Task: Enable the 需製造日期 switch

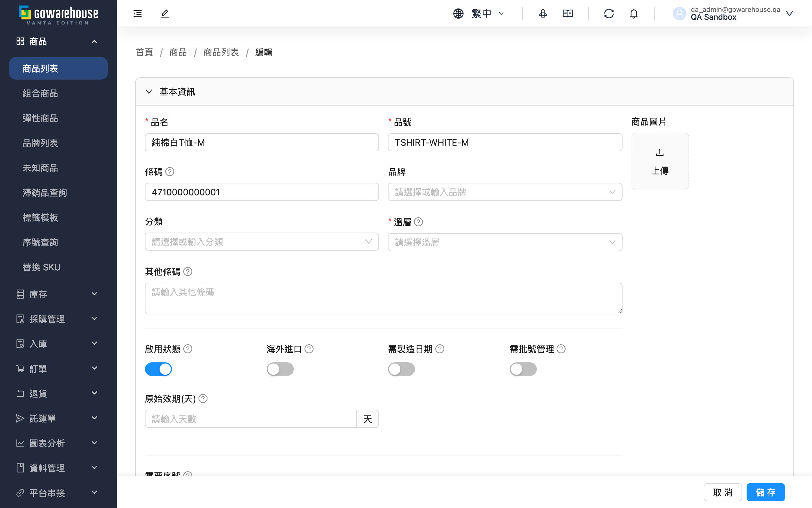Action: click(x=401, y=369)
